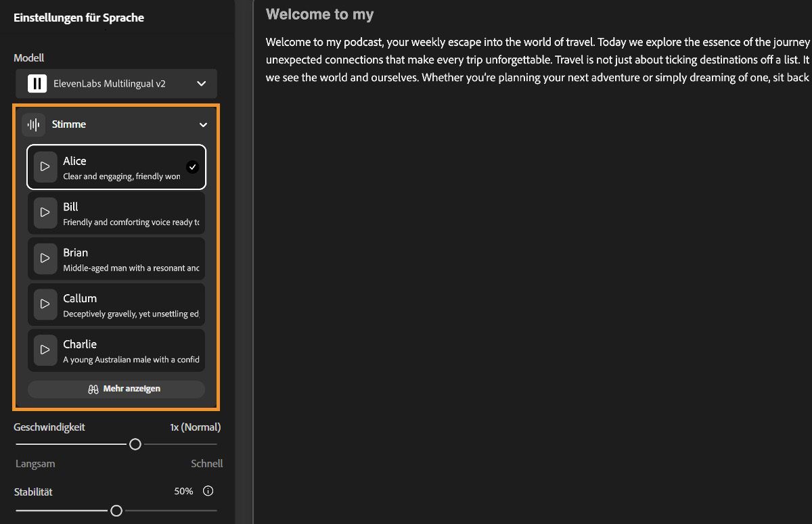
Task: Click the Mehr anzeigen button
Action: click(x=116, y=389)
